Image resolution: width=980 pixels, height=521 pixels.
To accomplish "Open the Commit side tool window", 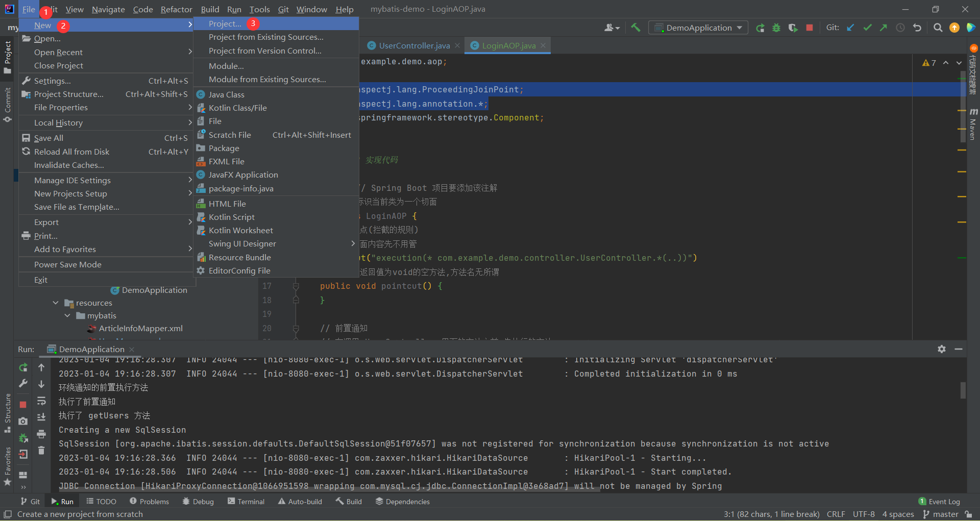I will 7,105.
